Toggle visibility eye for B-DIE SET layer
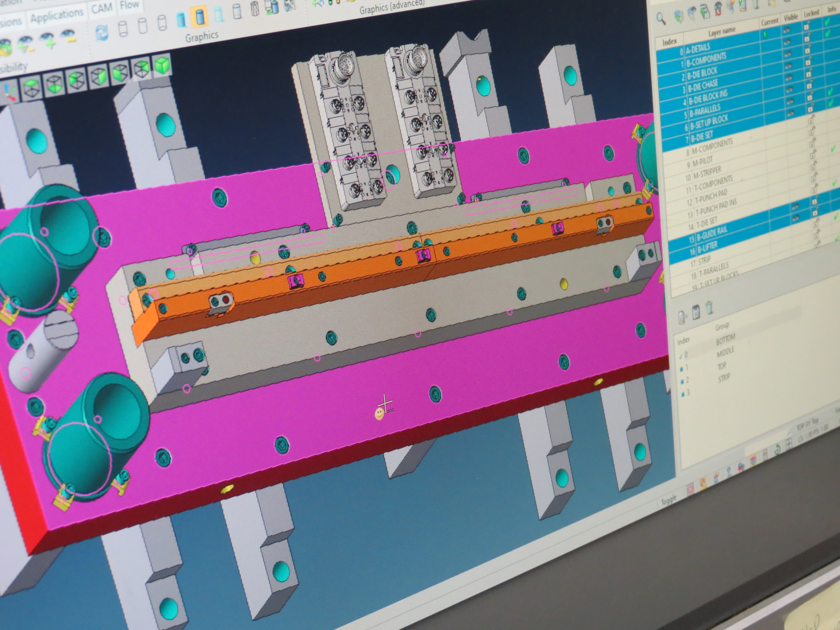The width and height of the screenshot is (840, 630). pos(791,113)
